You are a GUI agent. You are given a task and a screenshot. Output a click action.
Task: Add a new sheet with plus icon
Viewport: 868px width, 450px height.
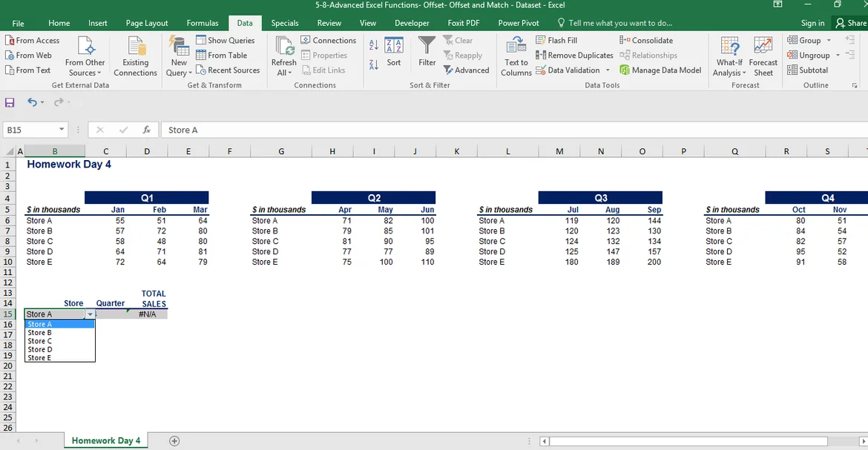tap(174, 440)
